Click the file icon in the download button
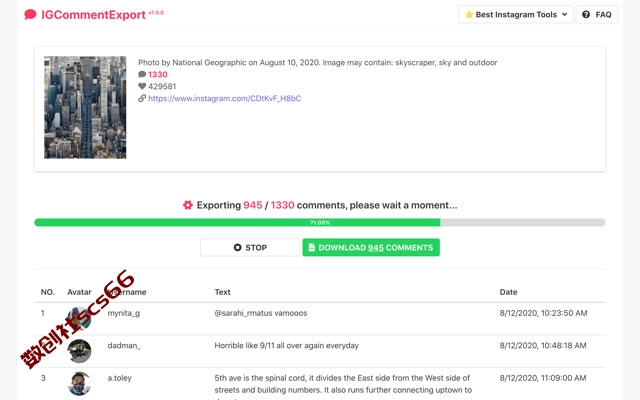The image size is (640, 400). tap(312, 247)
